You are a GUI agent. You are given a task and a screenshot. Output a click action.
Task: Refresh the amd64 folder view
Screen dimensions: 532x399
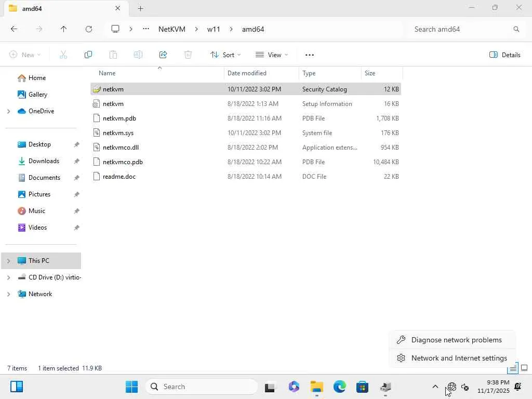[89, 29]
